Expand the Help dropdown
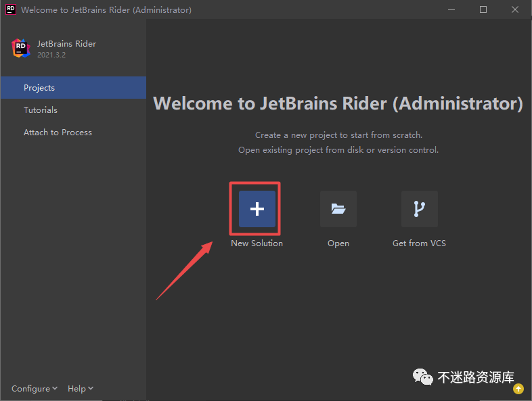The width and height of the screenshot is (532, 401). point(81,388)
